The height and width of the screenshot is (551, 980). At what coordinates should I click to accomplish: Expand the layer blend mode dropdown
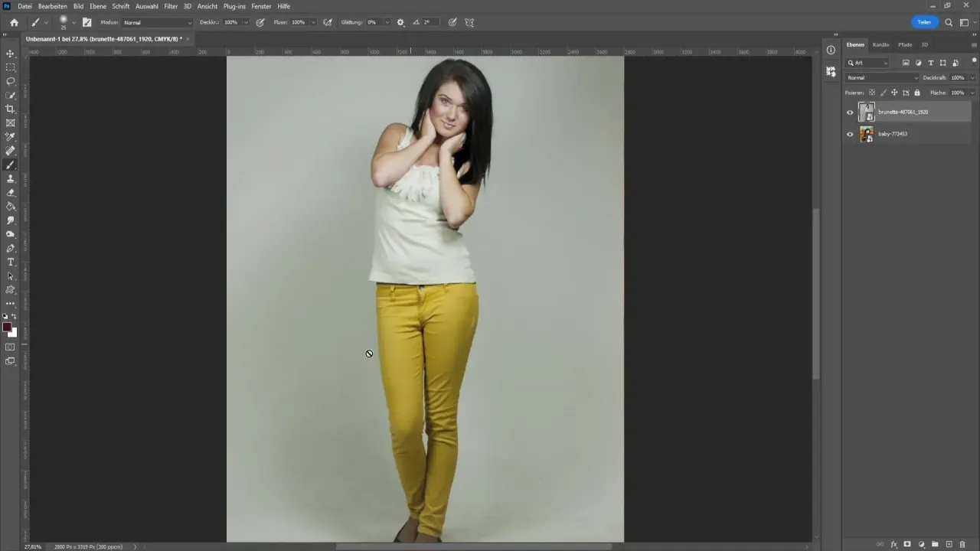click(882, 77)
